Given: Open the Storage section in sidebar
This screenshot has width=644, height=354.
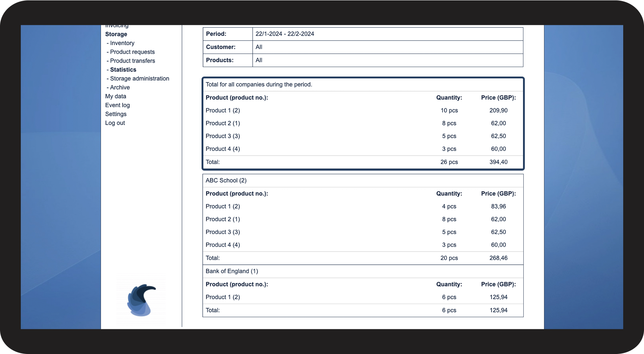Looking at the screenshot, I should click(x=116, y=34).
